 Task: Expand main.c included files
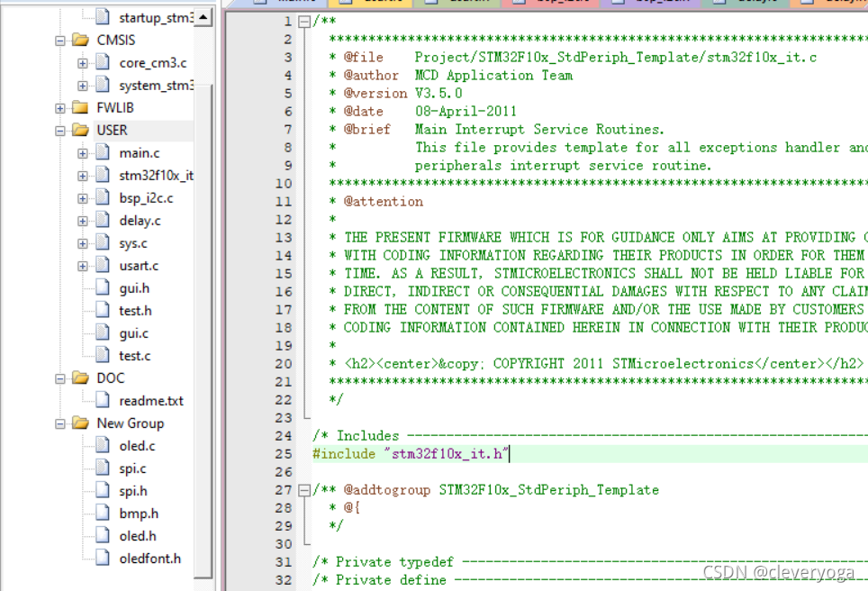pyautogui.click(x=83, y=153)
